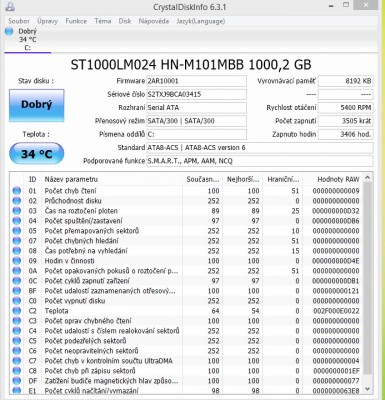385x400 pixels.
Task: Click the Současn... column header
Action: pos(203,179)
